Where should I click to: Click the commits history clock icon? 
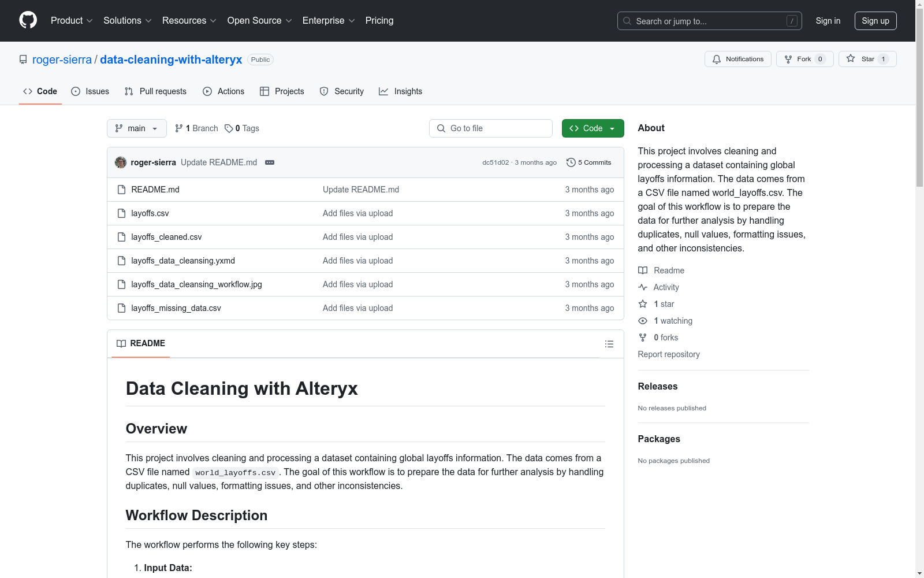[571, 162]
